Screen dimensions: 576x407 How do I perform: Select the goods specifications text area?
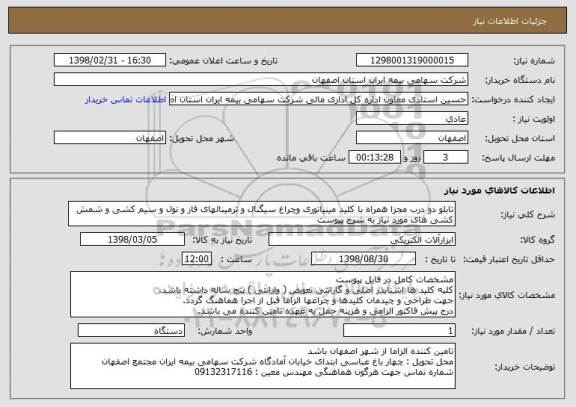pyautogui.click(x=263, y=295)
